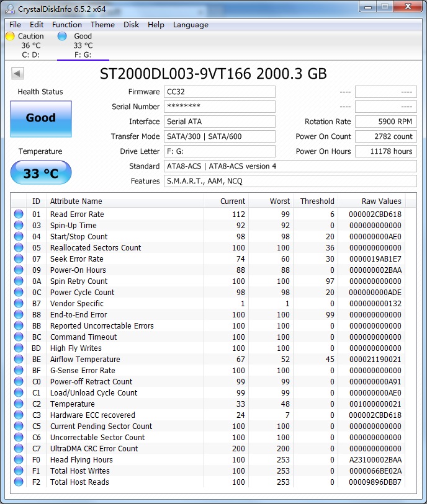Click the 33 °C temperature button
The image size is (427, 504).
point(41,172)
